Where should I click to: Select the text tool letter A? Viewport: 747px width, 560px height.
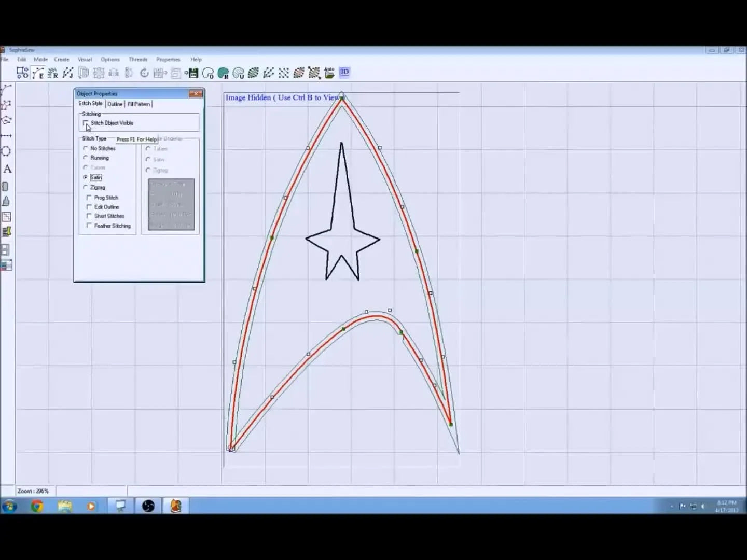(x=7, y=169)
